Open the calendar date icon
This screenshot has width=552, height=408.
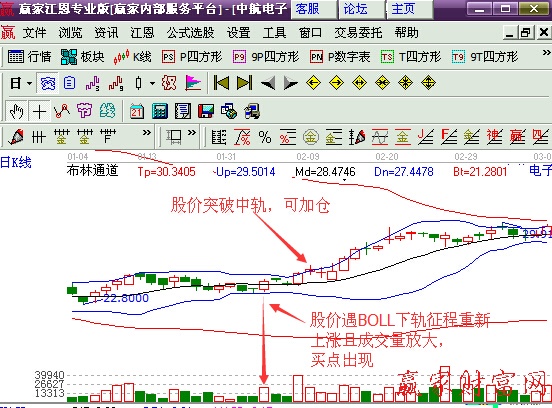137,112
